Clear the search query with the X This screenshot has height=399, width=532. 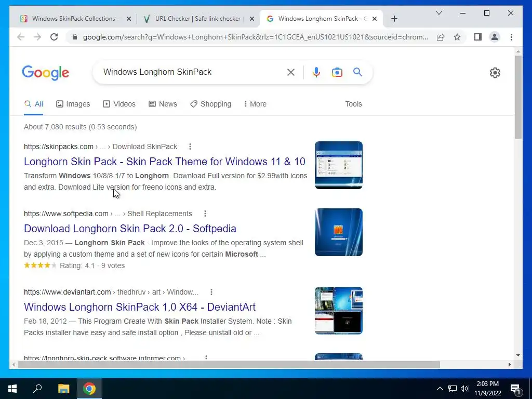point(291,72)
